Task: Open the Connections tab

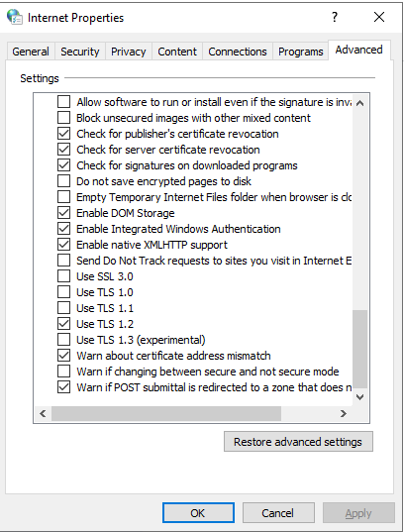Action: [x=238, y=52]
